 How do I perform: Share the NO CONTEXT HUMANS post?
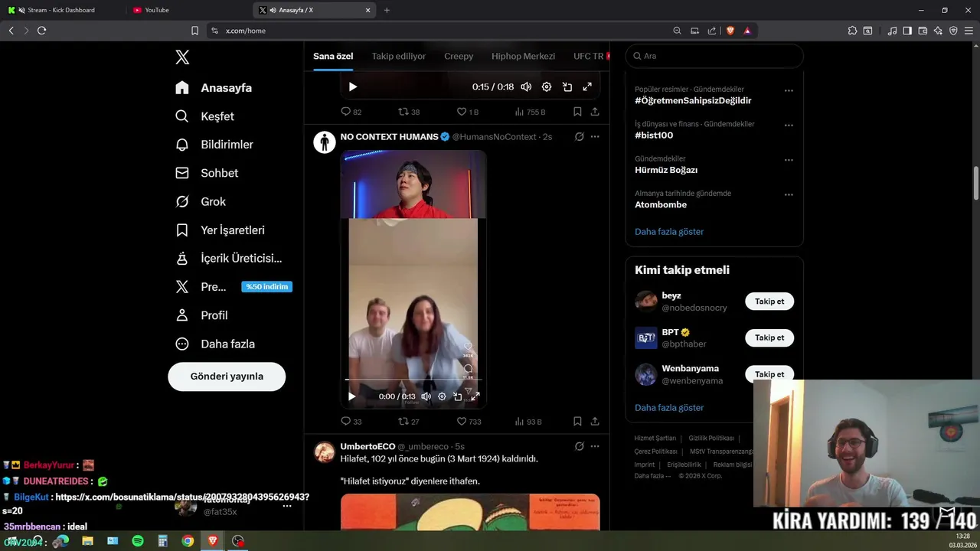click(595, 421)
